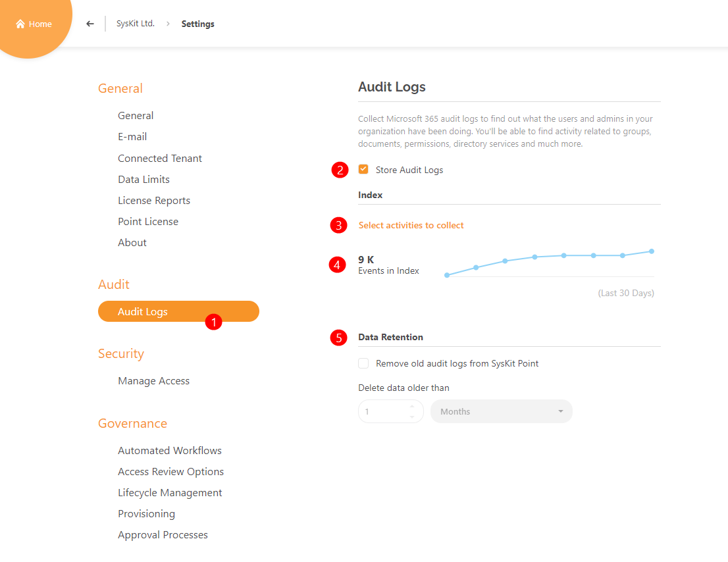This screenshot has height=562, width=728.
Task: Go back using the left arrow icon
Action: pos(90,24)
